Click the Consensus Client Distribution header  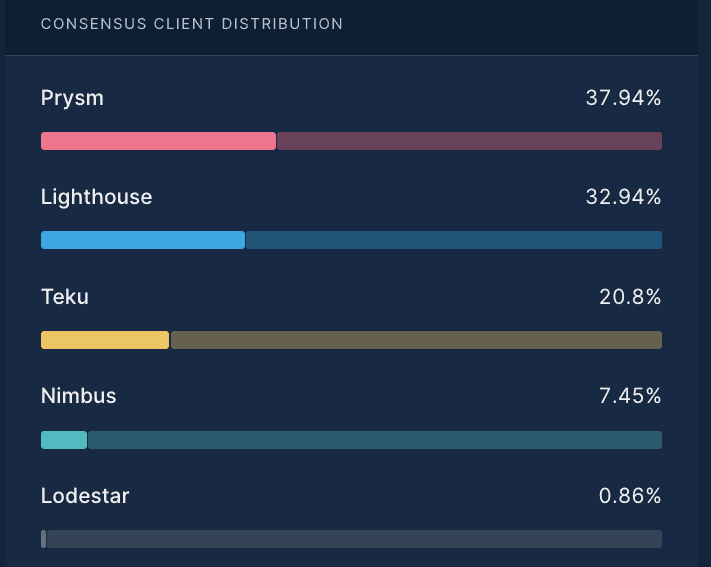pyautogui.click(x=191, y=23)
